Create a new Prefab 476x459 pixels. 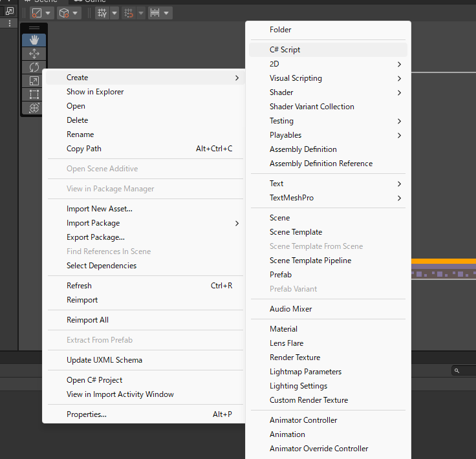pos(328,275)
